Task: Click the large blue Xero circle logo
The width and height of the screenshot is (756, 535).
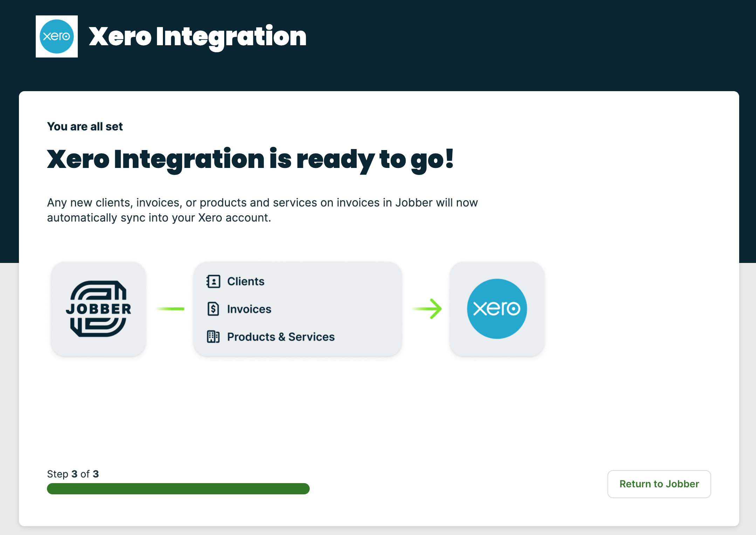Action: pos(497,309)
